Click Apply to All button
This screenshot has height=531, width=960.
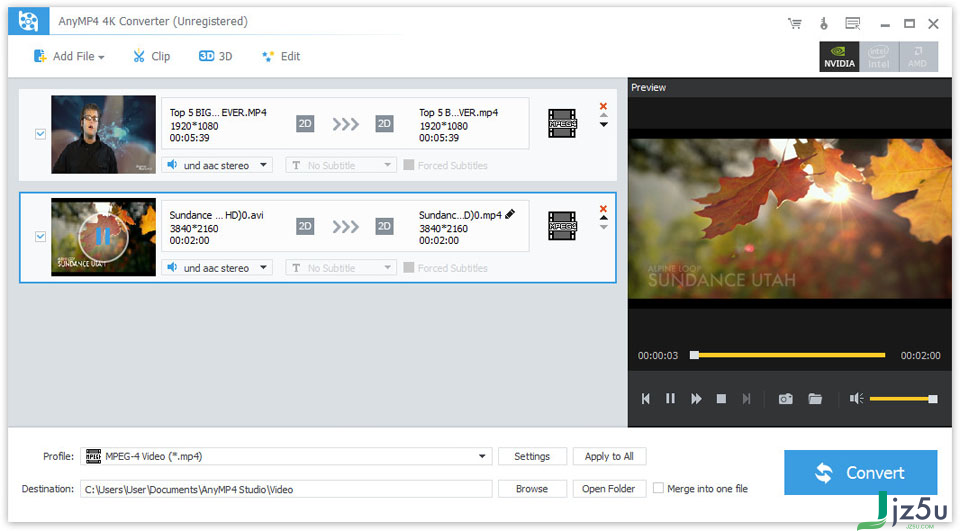click(x=609, y=456)
